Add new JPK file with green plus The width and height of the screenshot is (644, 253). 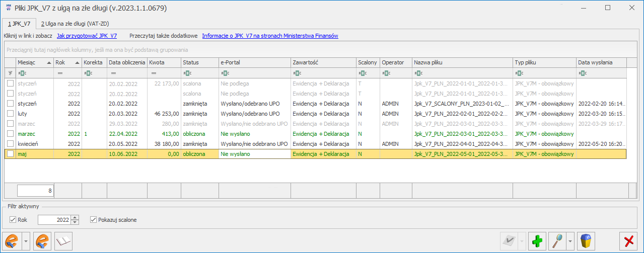[x=538, y=241]
